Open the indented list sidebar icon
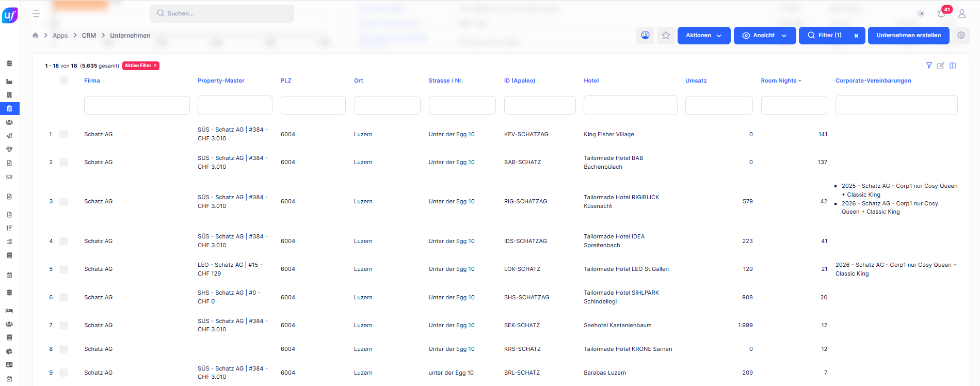This screenshot has height=386, width=980. (9, 242)
